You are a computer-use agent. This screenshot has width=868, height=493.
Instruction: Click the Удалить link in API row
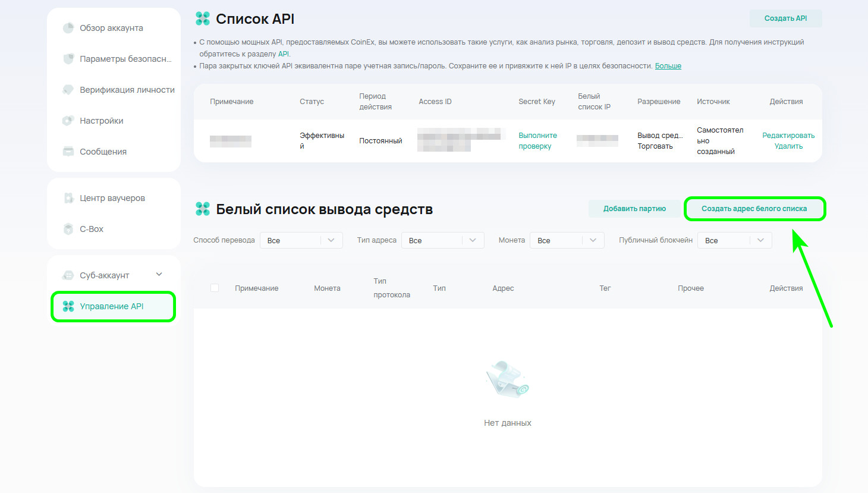(788, 146)
